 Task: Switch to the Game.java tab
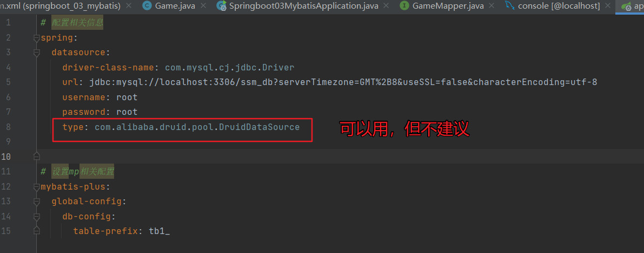click(x=175, y=6)
